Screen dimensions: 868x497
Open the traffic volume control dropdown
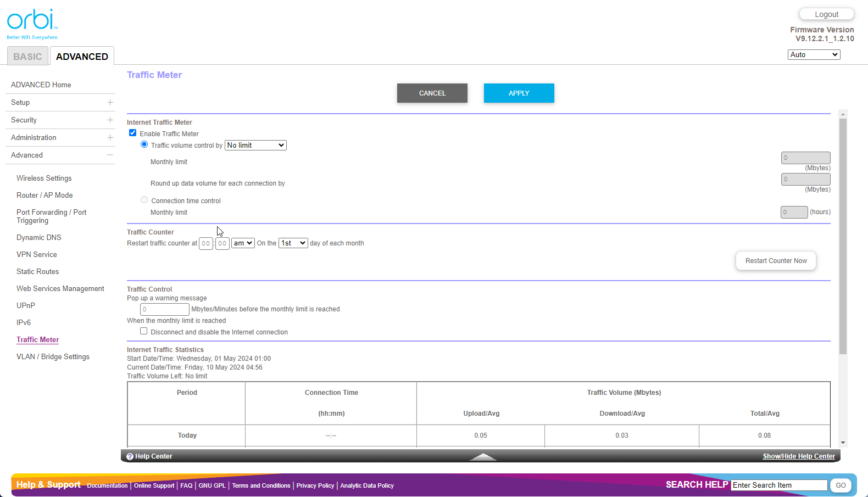click(x=255, y=146)
